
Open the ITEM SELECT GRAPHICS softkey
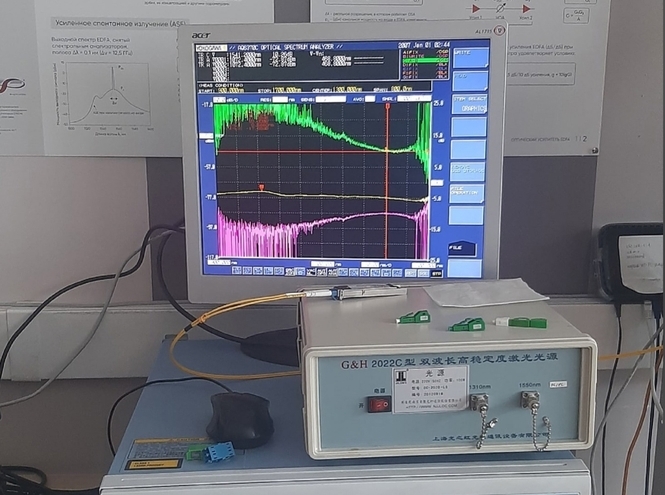click(x=469, y=104)
